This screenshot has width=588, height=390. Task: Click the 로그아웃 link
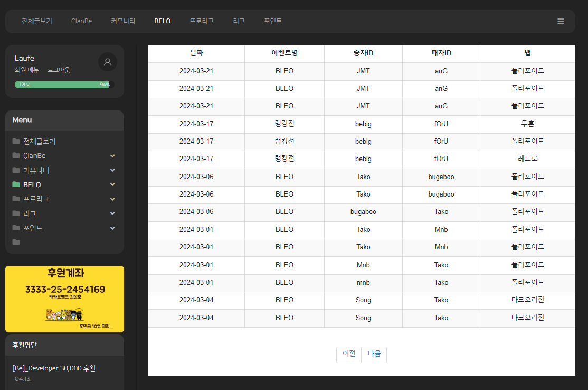point(59,70)
